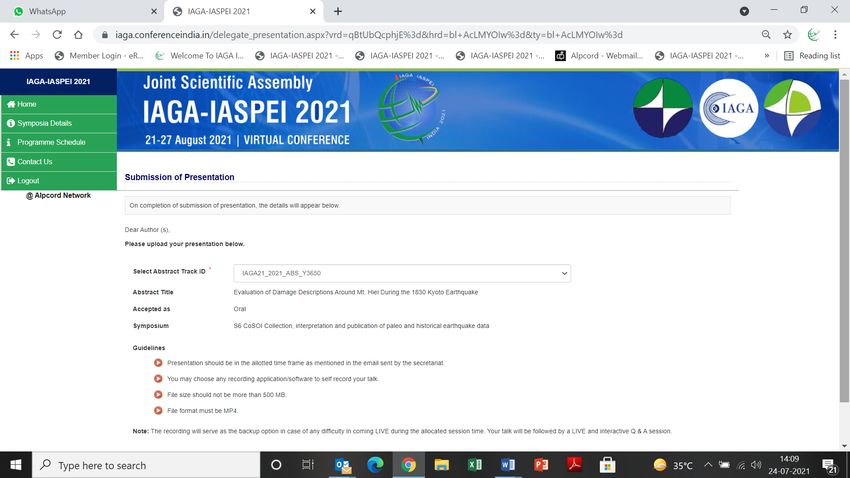This screenshot has height=478, width=850.
Task: Click the 'File format must be MP4' guideline
Action: pos(203,411)
